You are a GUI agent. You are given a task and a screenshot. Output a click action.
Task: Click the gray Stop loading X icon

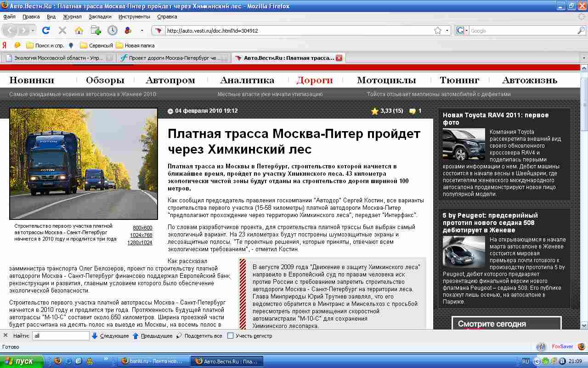[x=62, y=30]
